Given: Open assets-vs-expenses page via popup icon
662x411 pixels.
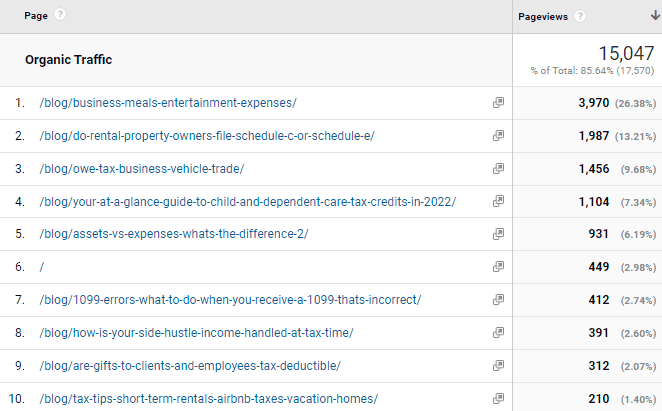Looking at the screenshot, I should (498, 234).
